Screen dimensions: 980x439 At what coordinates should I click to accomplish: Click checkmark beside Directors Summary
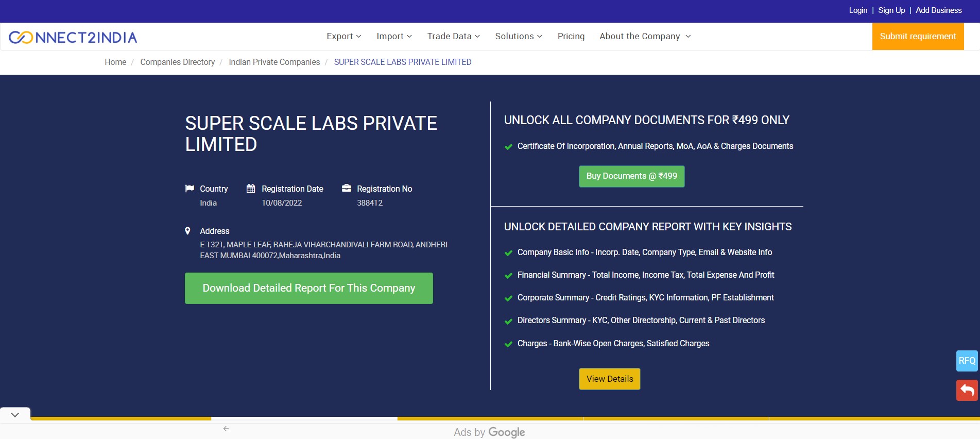(508, 321)
